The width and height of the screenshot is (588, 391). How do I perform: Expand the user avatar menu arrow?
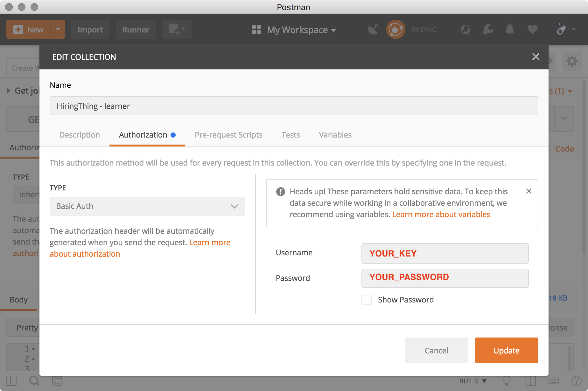574,29
